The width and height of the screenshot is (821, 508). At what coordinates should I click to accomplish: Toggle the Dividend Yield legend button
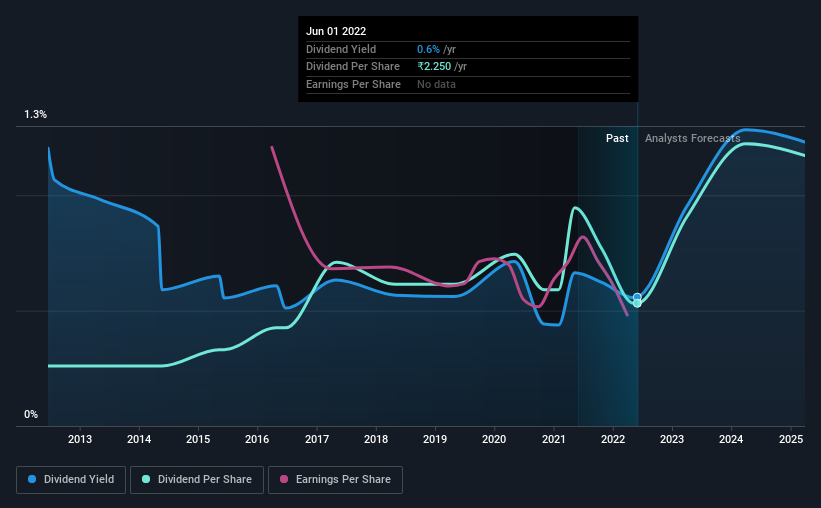pyautogui.click(x=71, y=479)
